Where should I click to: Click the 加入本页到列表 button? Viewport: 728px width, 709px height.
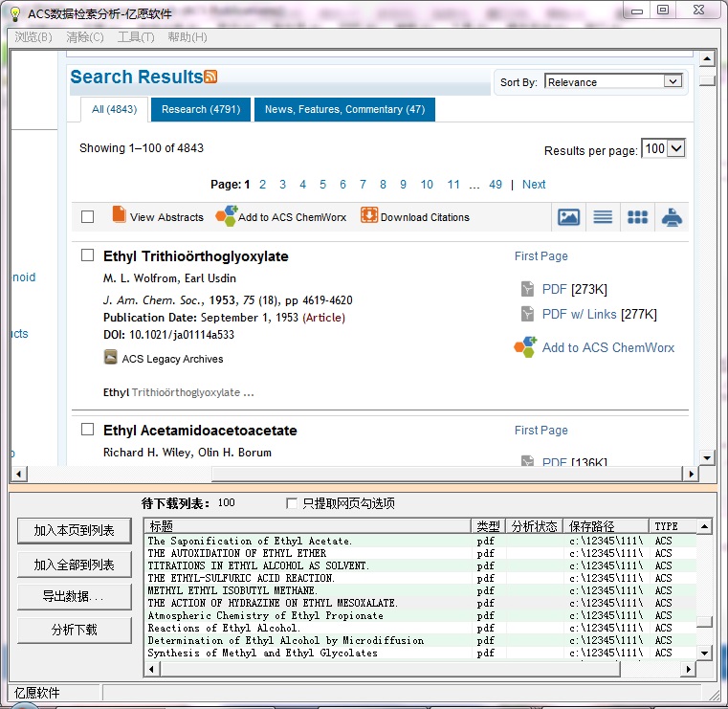(x=75, y=530)
